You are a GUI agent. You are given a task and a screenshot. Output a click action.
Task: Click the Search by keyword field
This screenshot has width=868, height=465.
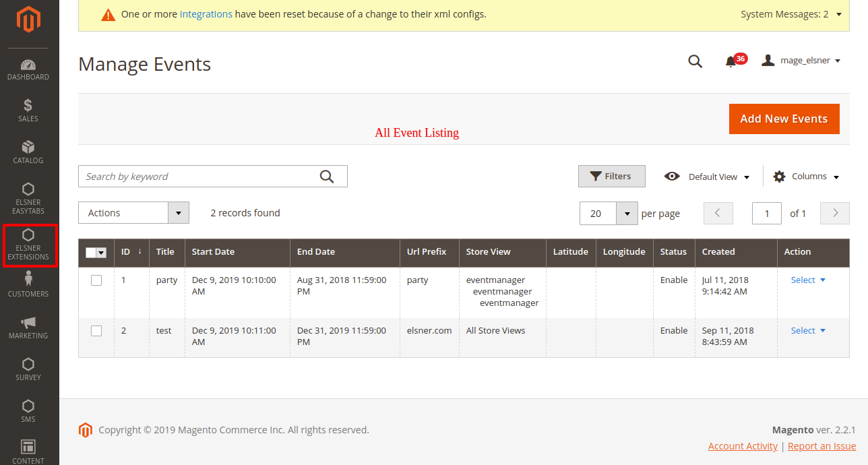[x=199, y=177]
